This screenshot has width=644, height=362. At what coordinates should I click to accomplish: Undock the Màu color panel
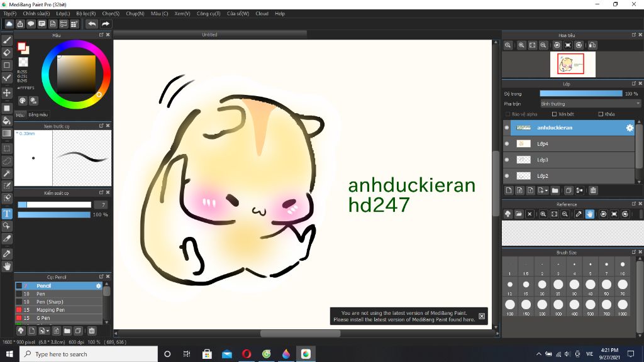101,35
